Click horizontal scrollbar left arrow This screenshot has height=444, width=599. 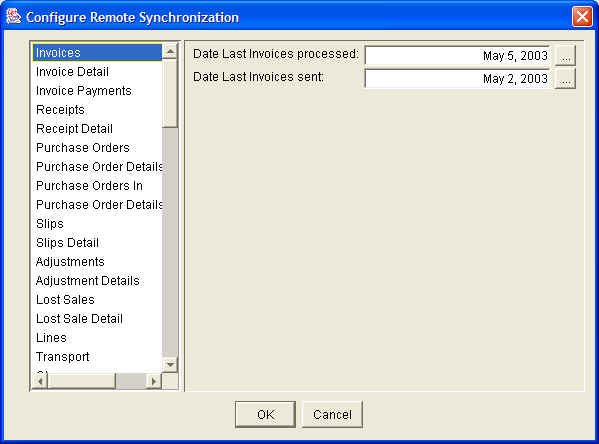[40, 381]
